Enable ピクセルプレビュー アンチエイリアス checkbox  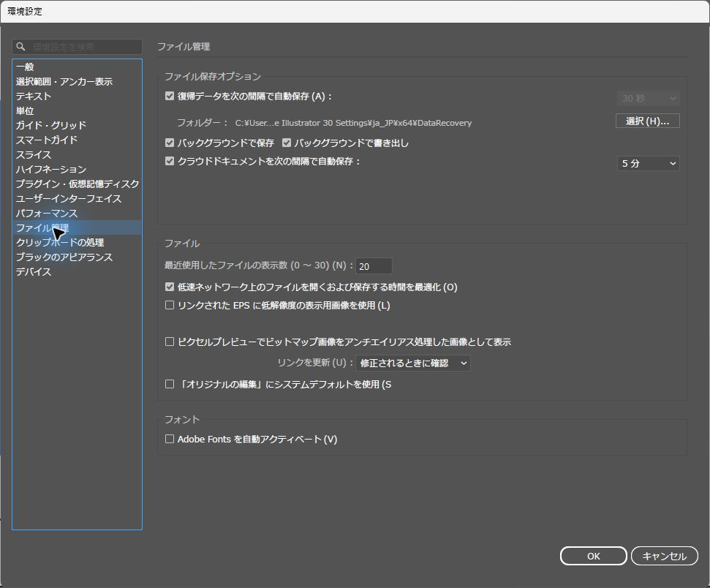(170, 342)
